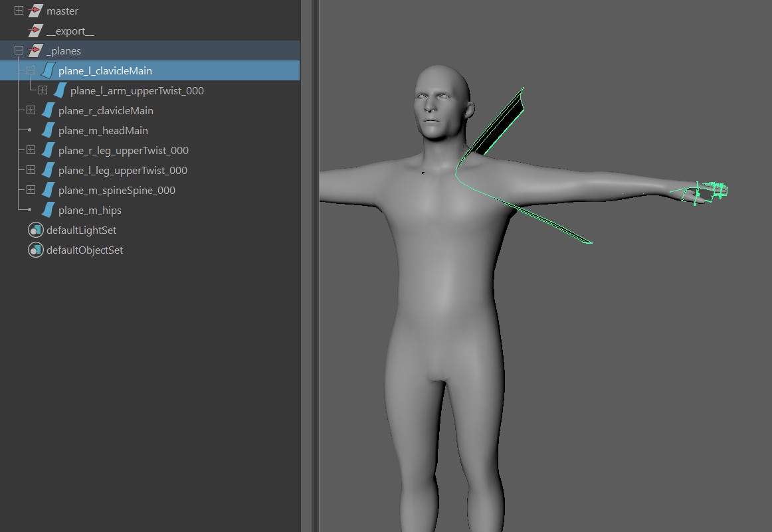Select plane_r_leg_upperTwist_000 in outliner
772x532 pixels.
point(123,151)
